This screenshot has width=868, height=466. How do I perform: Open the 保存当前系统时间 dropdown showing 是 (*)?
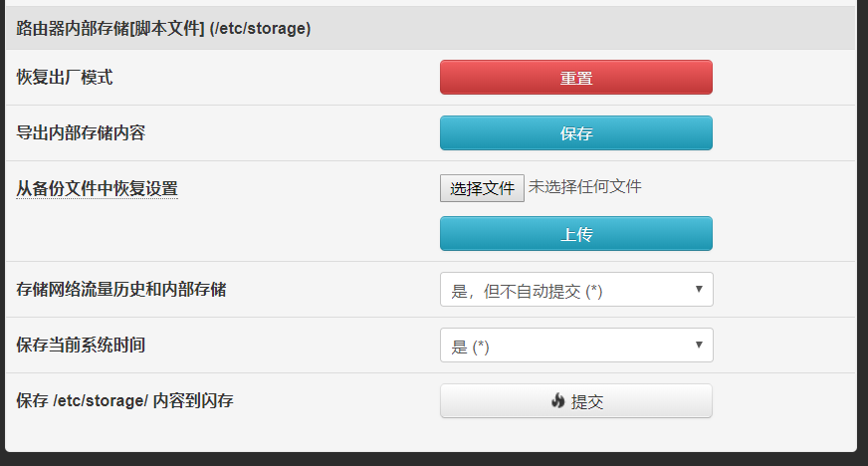576,346
